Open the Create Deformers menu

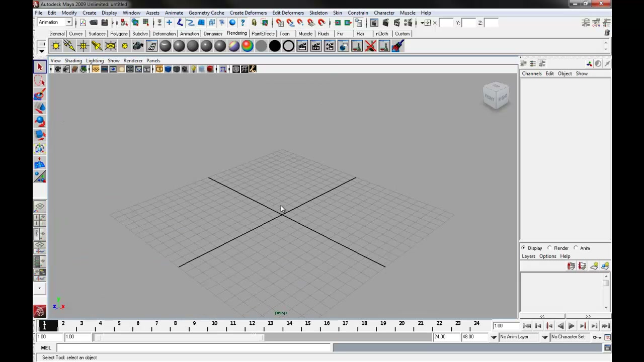pos(248,13)
